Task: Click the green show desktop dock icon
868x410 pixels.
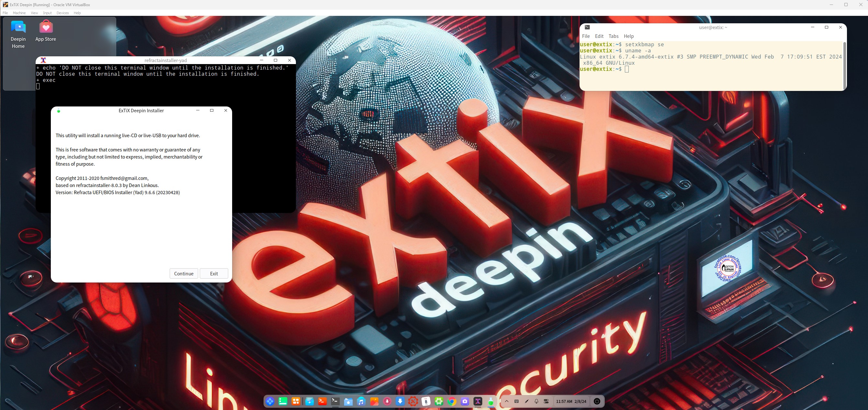Action: 283,401
